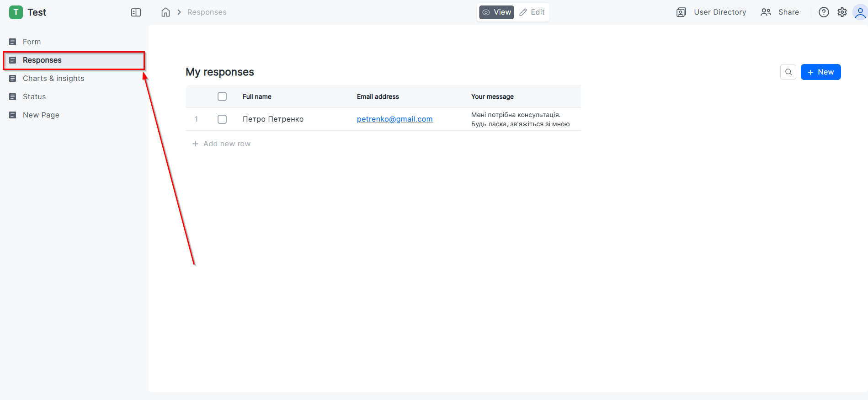Click plus icon beside Add new row
Screen dimensions: 868x400
195,144
